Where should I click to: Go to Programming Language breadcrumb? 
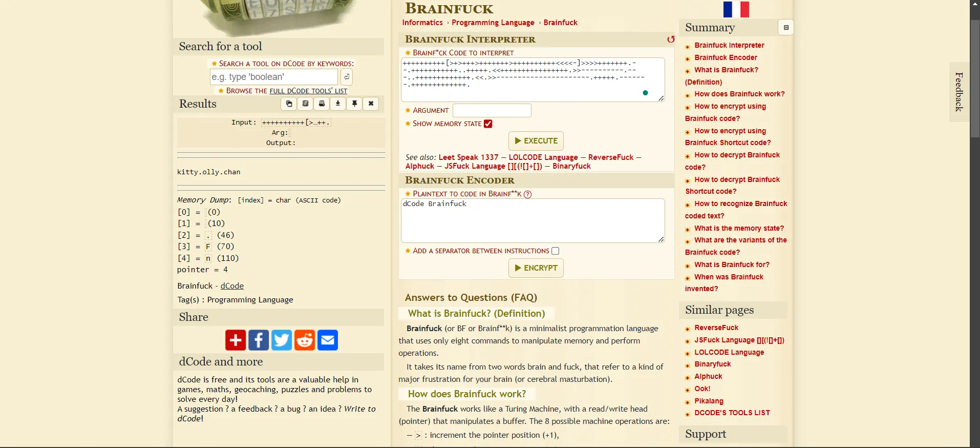(493, 23)
